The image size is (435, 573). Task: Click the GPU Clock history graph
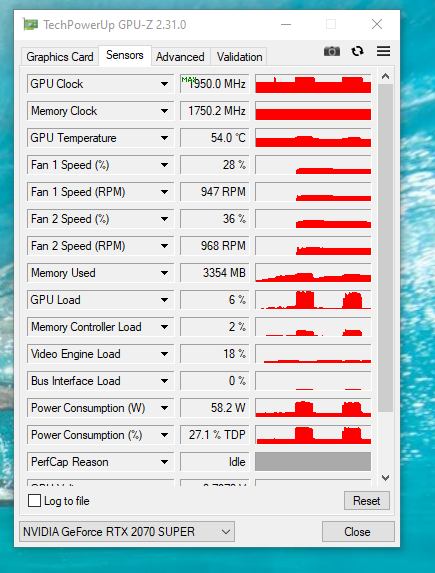(313, 84)
